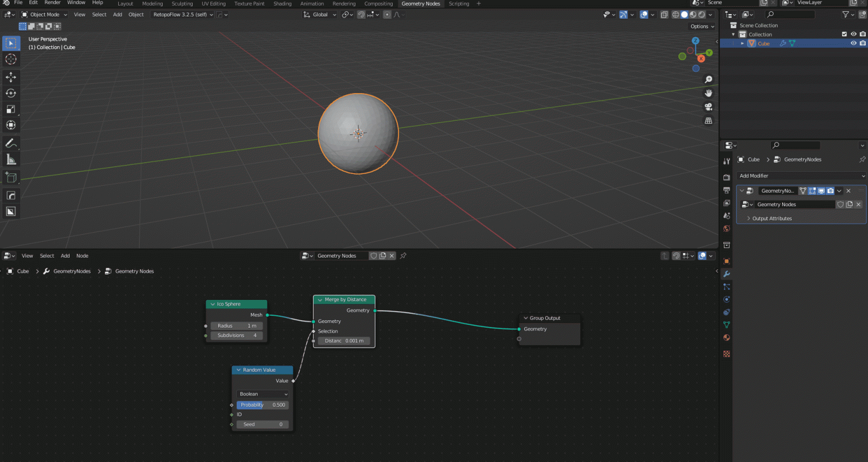Screen dimensions: 868x462
Task: Select the 3D Cursor tool
Action: click(11, 59)
